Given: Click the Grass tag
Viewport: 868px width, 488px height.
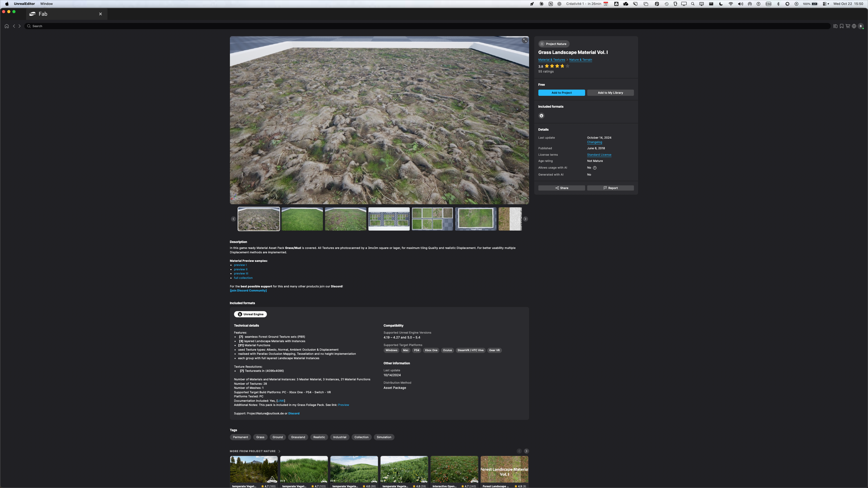Looking at the screenshot, I should (260, 437).
